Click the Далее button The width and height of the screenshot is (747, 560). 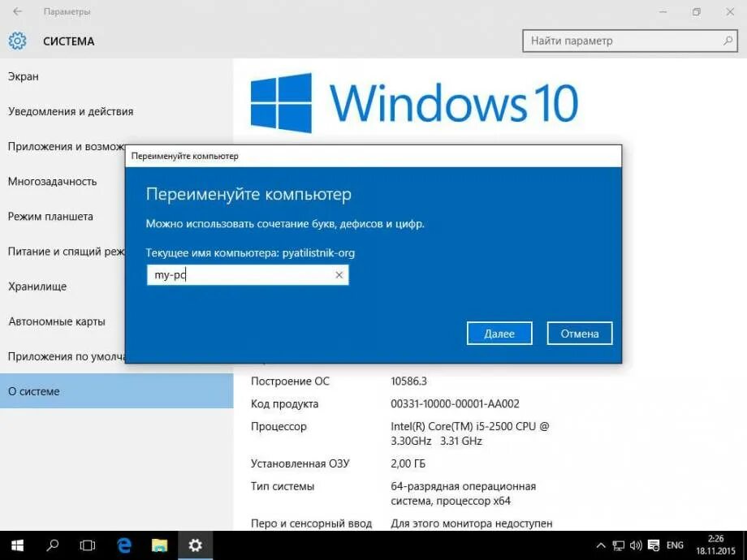499,334
